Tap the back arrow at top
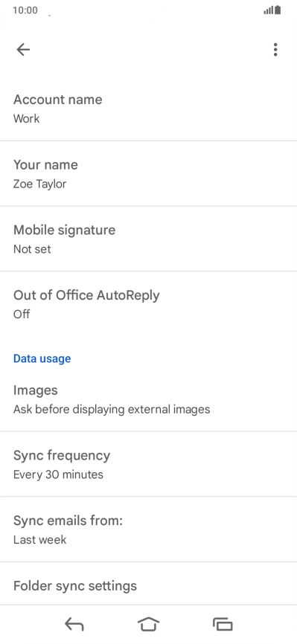The height and width of the screenshot is (644, 297). click(x=23, y=50)
